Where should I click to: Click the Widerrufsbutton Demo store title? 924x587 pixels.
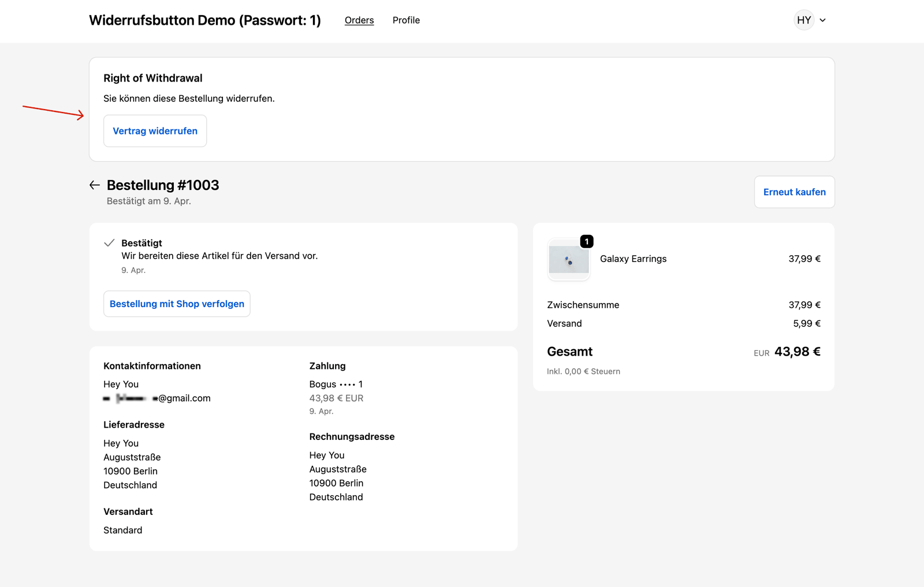pos(204,20)
